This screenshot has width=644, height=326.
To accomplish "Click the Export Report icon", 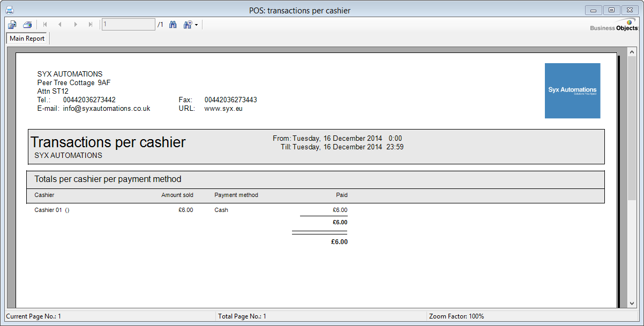I will point(12,25).
